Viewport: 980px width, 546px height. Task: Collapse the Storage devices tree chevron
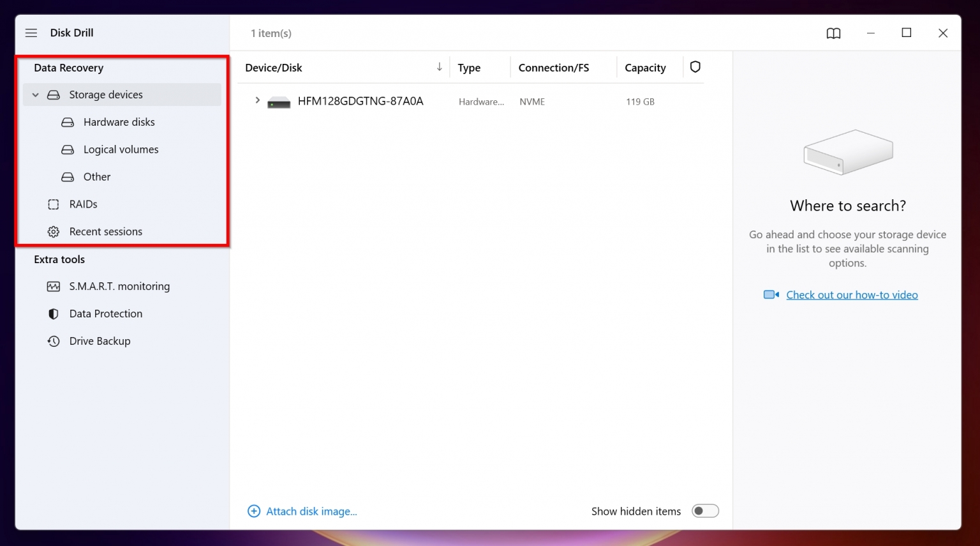35,95
